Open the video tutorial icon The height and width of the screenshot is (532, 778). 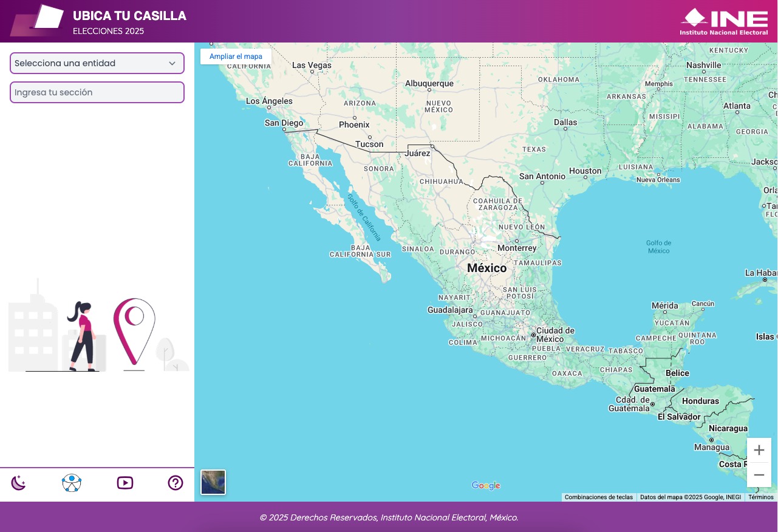(x=125, y=483)
